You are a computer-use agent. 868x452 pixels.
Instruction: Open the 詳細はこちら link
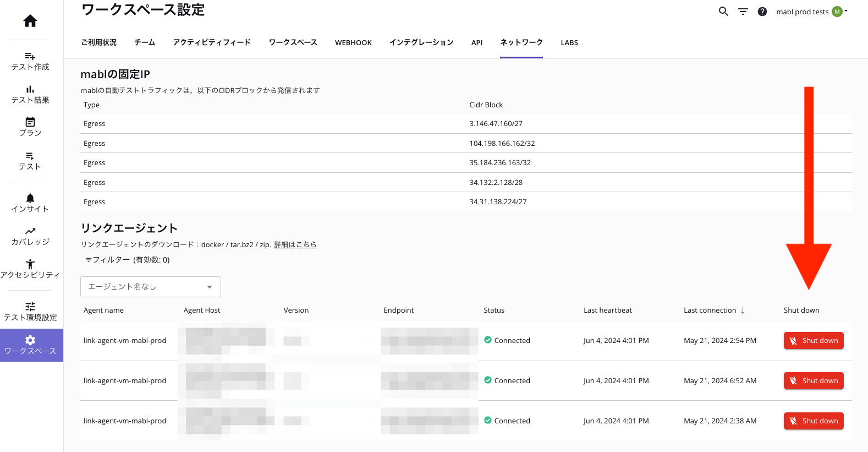[x=295, y=244]
